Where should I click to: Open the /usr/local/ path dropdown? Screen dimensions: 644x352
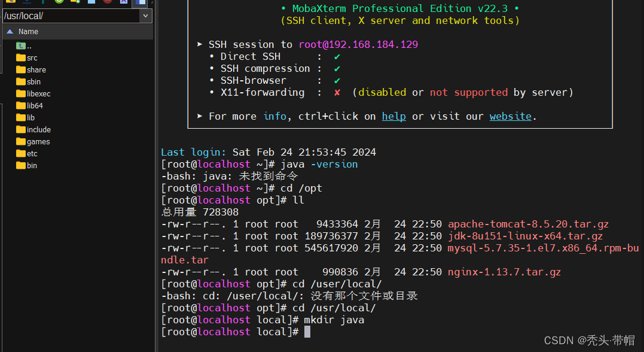coord(145,16)
